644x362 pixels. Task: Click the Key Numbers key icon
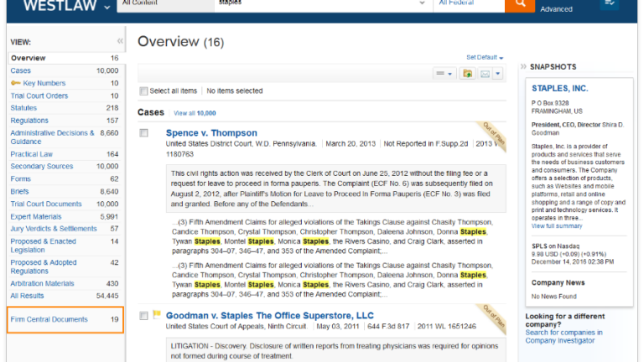16,84
